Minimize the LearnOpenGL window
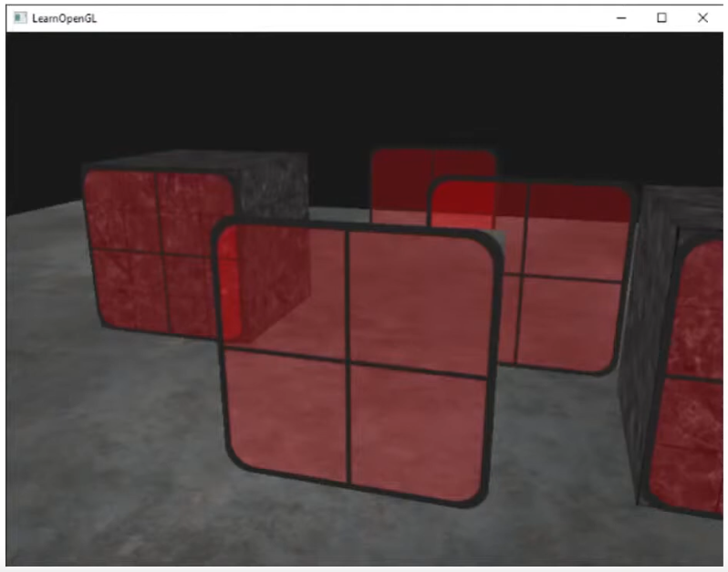Screen dimensions: 728x572 point(621,17)
